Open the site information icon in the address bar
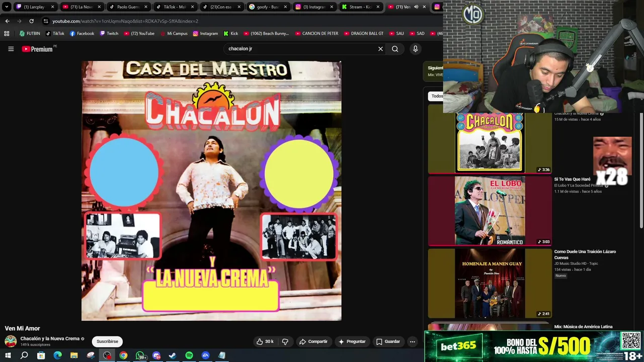Screen dimensions: 644x362 pos(46,21)
